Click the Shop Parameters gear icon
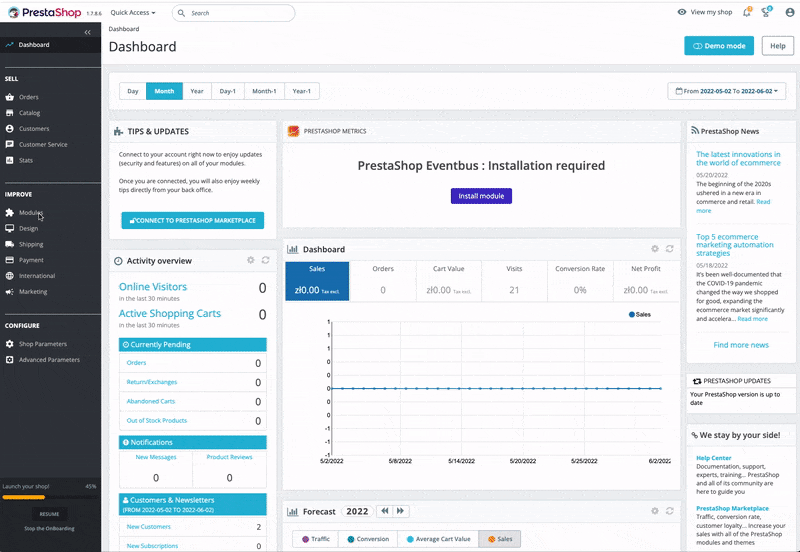The image size is (800, 552). 9,344
